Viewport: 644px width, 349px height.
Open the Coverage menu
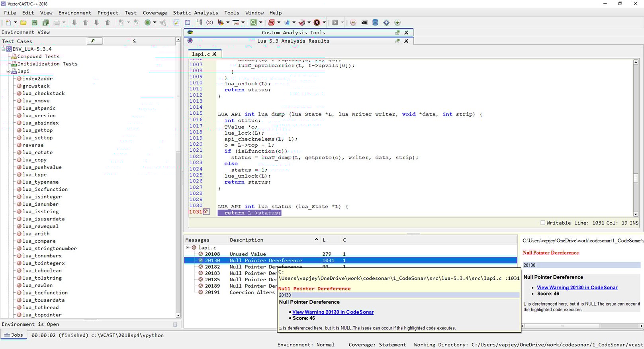[155, 13]
